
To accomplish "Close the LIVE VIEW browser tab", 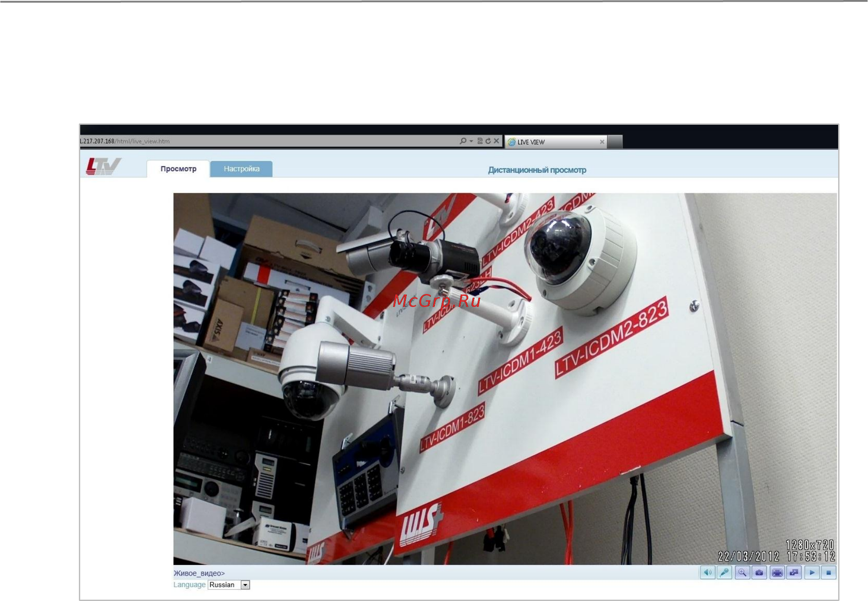I will pyautogui.click(x=602, y=142).
